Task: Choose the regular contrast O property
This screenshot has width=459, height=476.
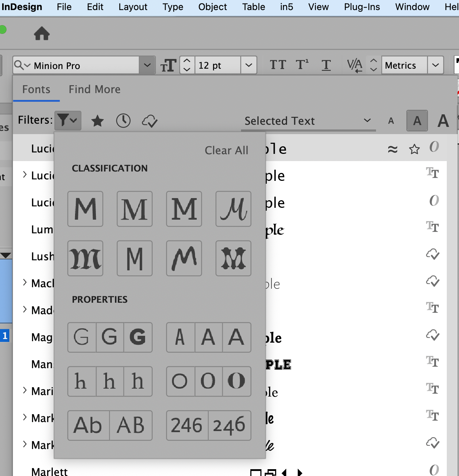Action: [x=209, y=381]
